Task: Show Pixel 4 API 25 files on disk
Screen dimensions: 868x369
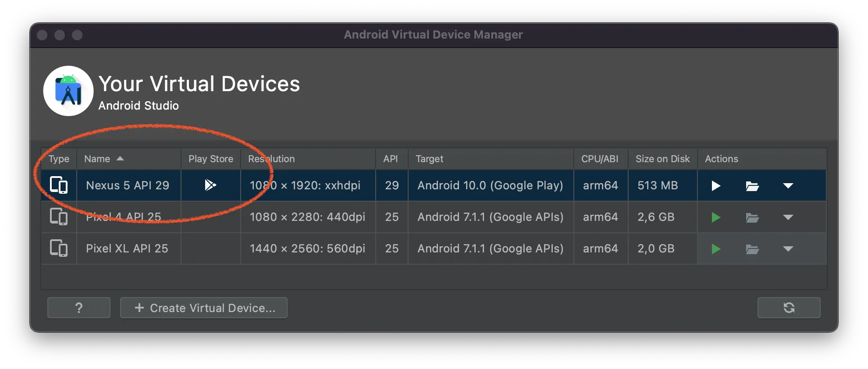Action: tap(752, 217)
